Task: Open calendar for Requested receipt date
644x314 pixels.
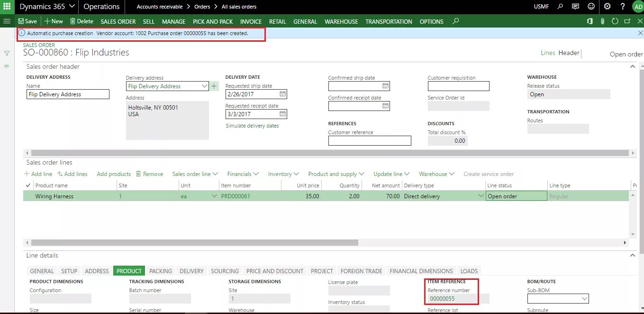Action: pyautogui.click(x=282, y=114)
